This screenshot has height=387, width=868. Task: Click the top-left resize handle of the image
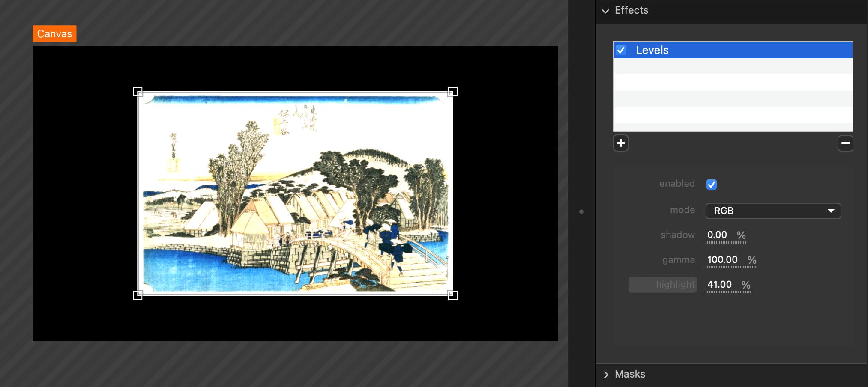[x=138, y=92]
